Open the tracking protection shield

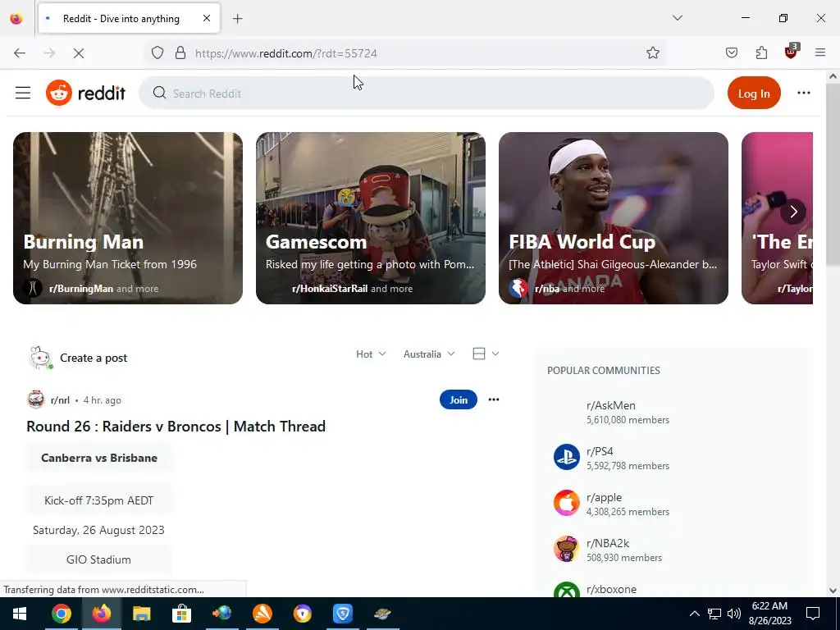pos(157,53)
